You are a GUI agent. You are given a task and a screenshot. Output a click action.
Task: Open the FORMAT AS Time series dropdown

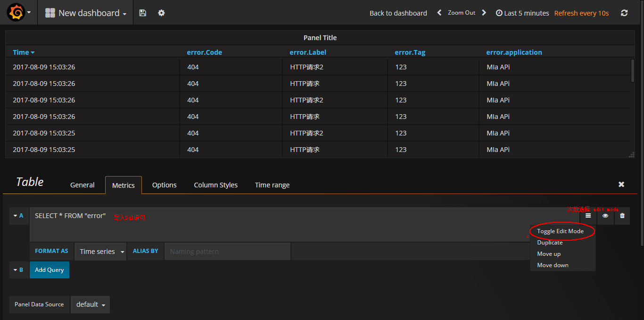coord(100,251)
